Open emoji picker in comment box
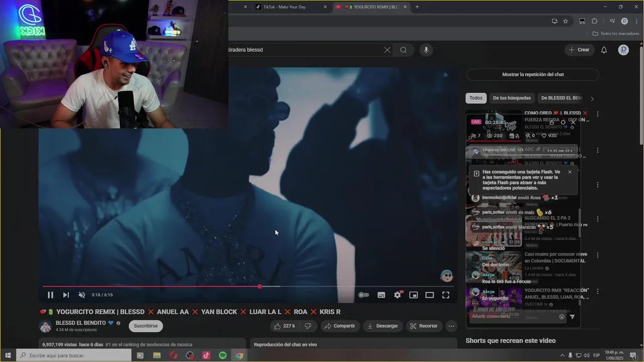 click(562, 317)
